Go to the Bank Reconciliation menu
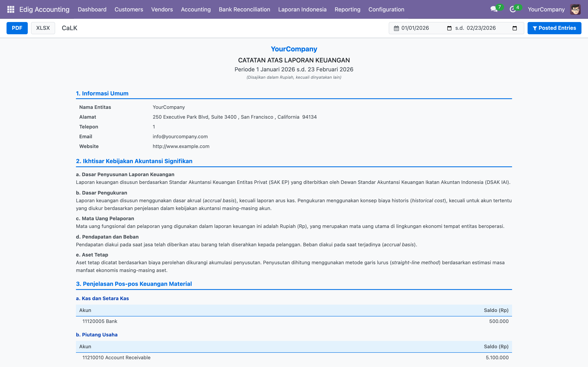Image resolution: width=588 pixels, height=367 pixels. click(x=244, y=9)
